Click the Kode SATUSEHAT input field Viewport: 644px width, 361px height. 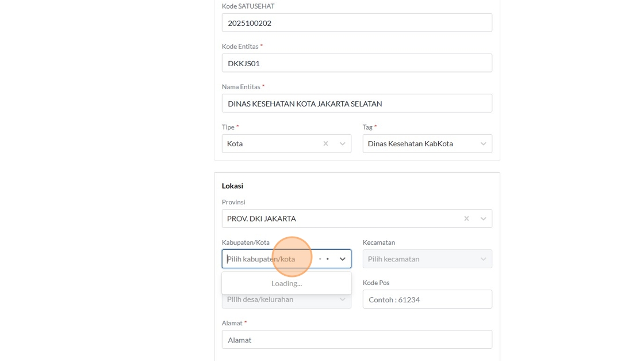[x=356, y=23]
